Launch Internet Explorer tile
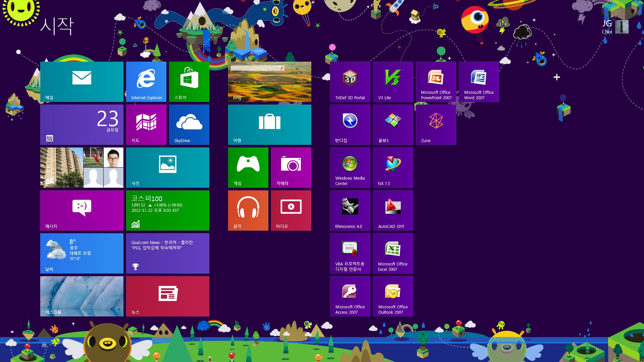Viewport: 644px width, 362px height. coord(146,82)
